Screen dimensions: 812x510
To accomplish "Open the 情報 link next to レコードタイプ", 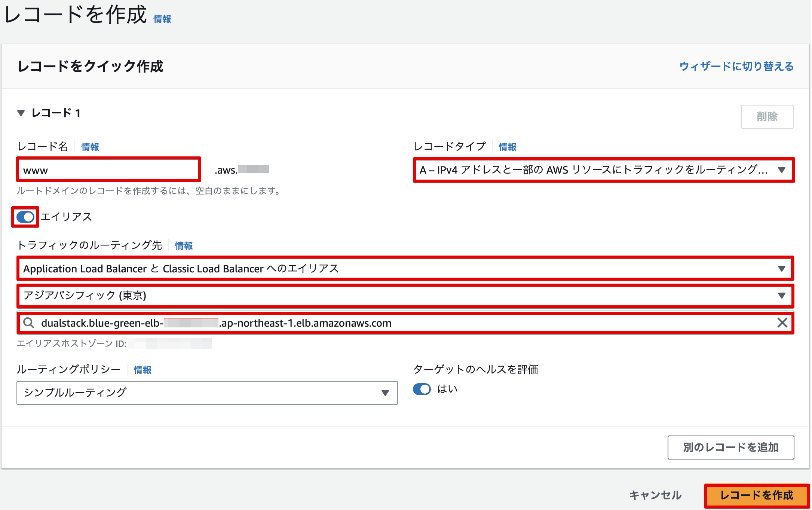I will (507, 147).
